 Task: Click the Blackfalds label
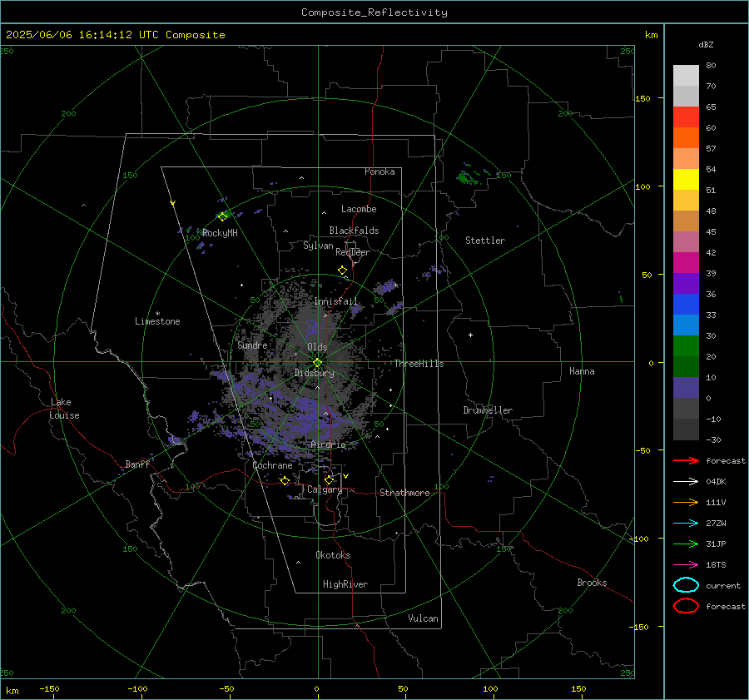click(354, 231)
